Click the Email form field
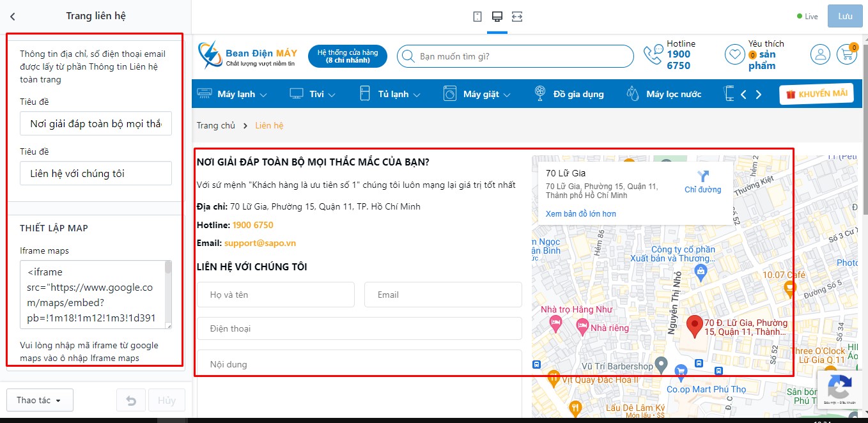The width and height of the screenshot is (868, 423). tap(443, 295)
